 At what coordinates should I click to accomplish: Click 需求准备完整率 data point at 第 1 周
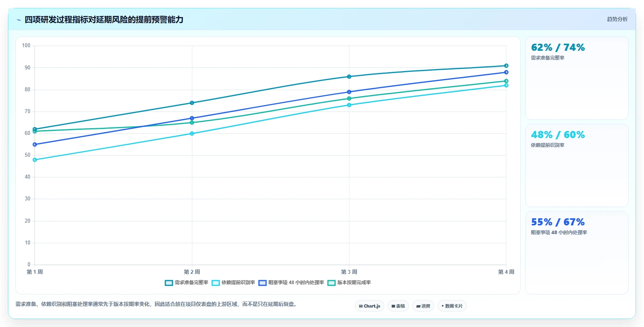pyautogui.click(x=35, y=129)
